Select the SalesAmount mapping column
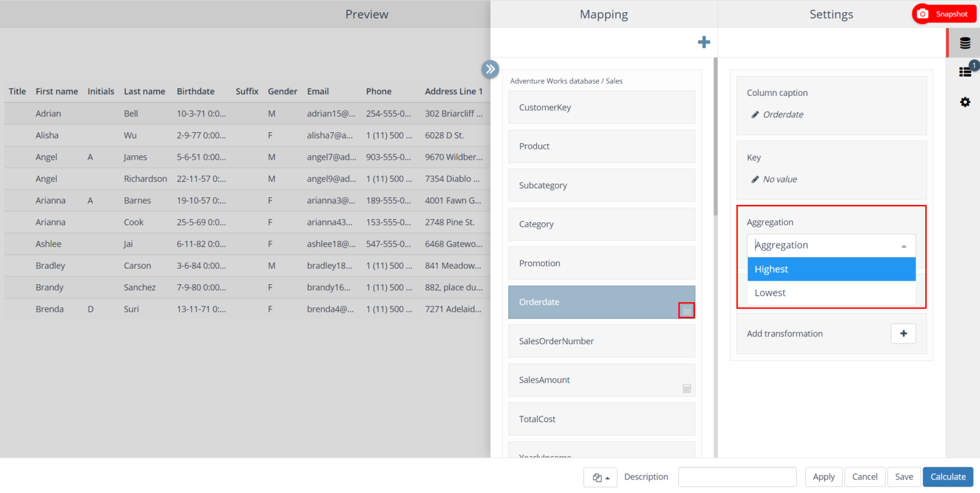Image resolution: width=980 pixels, height=493 pixels. 602,380
